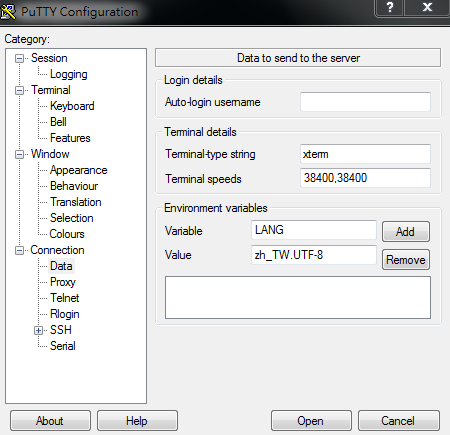This screenshot has width=450, height=435.
Task: Open the Logging category
Action: 69,74
